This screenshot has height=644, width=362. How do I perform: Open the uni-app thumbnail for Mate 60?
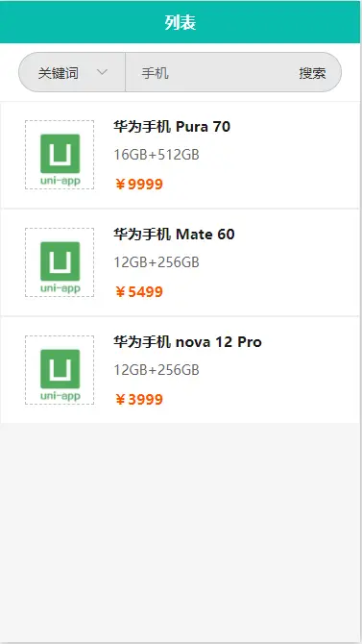60,262
